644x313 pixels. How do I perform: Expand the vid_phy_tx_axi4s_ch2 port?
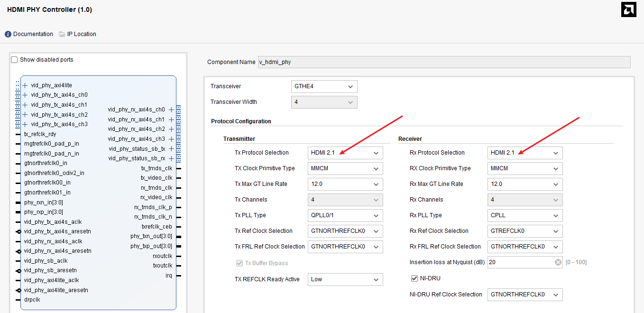(25, 115)
